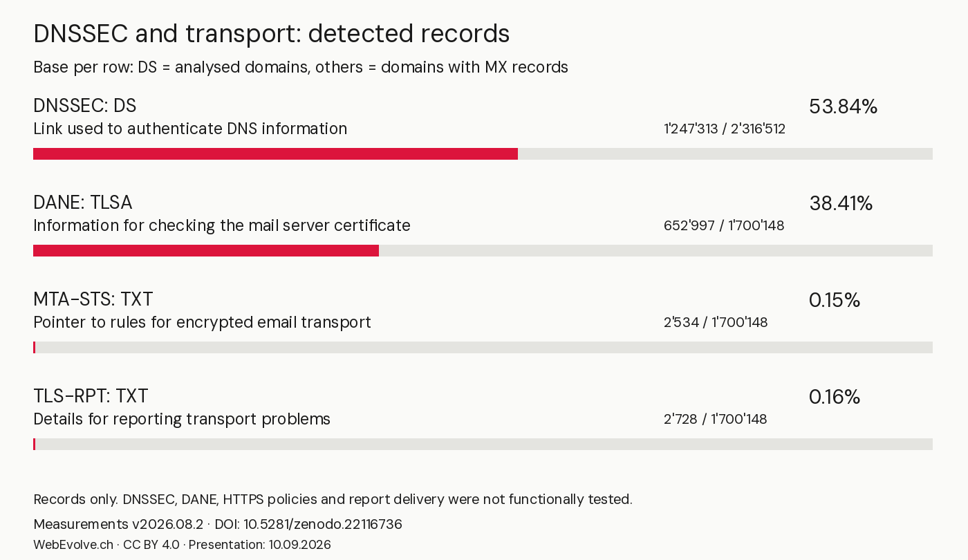This screenshot has width=968, height=560.
Task: Click the count 2'728 / 1'700'148
Action: pos(716,419)
